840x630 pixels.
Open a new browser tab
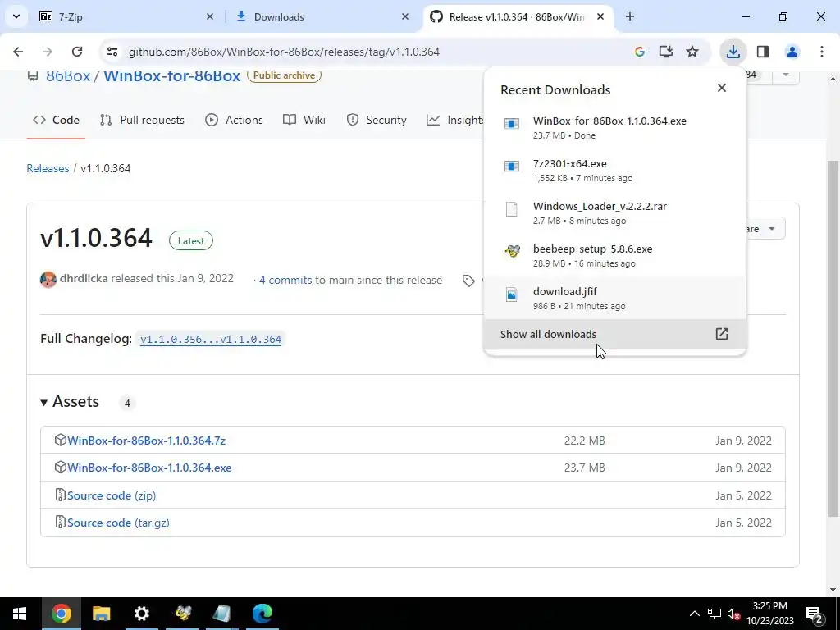[x=630, y=16]
